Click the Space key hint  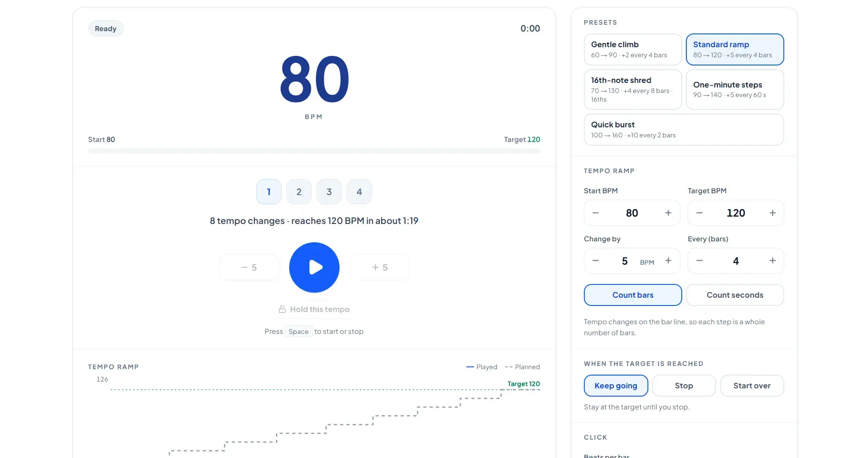[299, 332]
